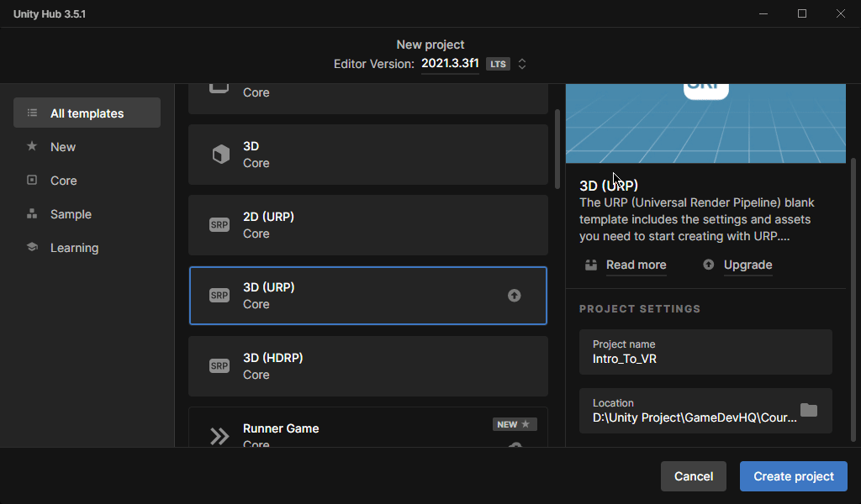Image resolution: width=861 pixels, height=504 pixels.
Task: Click the double-chevron icon on Runner Game template
Action: [x=219, y=436]
